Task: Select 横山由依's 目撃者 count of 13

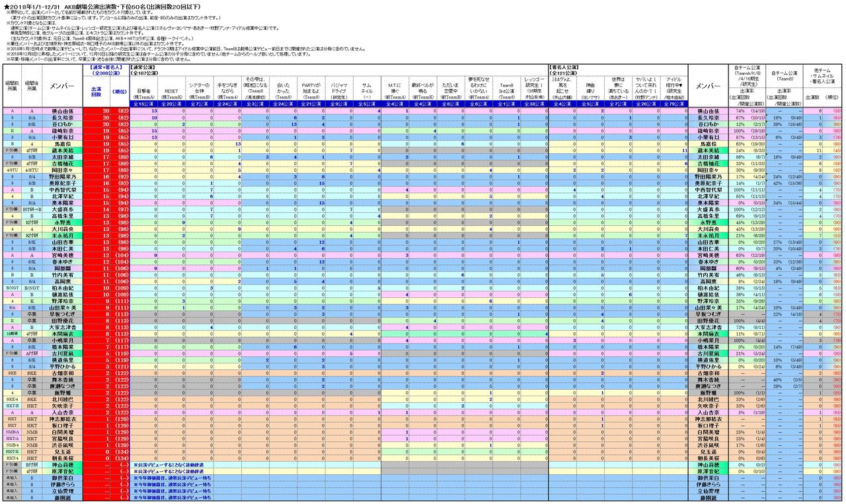Action: tap(143, 111)
